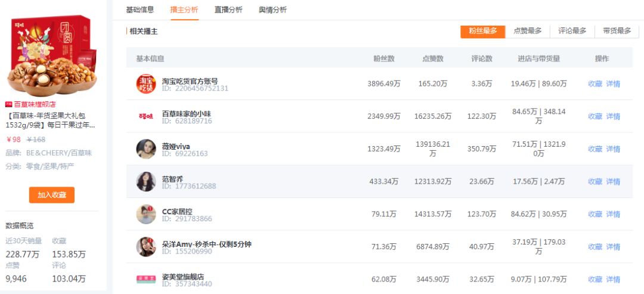Click the 粉丝数 column header

click(384, 58)
